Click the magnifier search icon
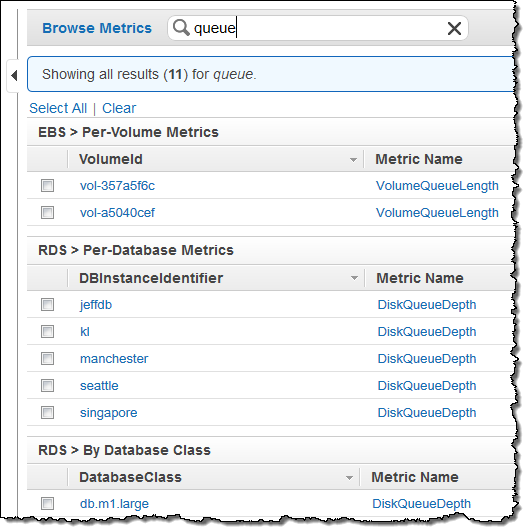This screenshot has height=532, width=529. [181, 28]
